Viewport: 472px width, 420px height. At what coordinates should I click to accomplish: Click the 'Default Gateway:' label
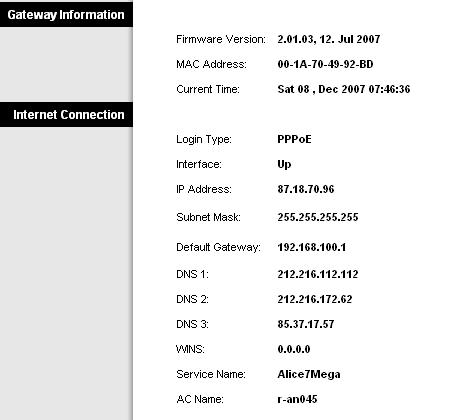(x=218, y=247)
